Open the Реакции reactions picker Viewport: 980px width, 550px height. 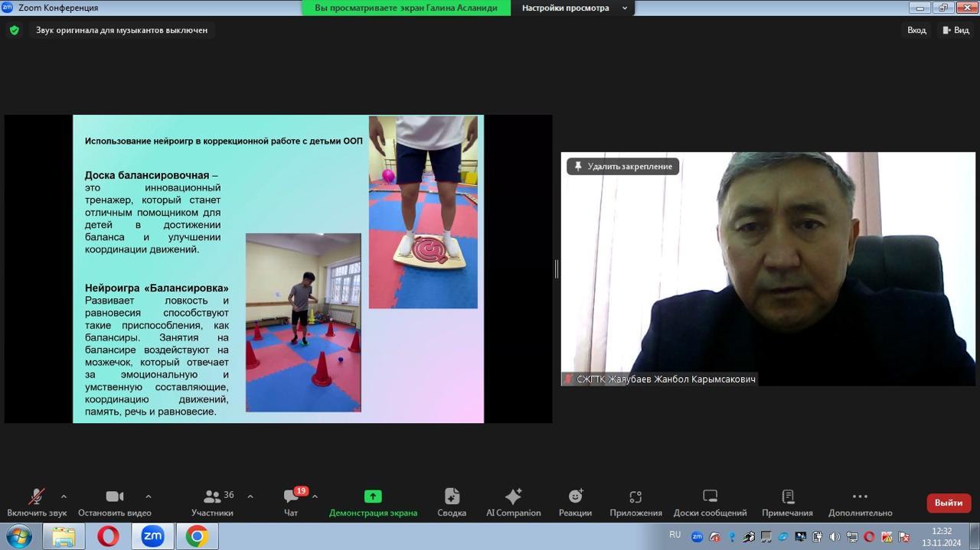coord(575,503)
